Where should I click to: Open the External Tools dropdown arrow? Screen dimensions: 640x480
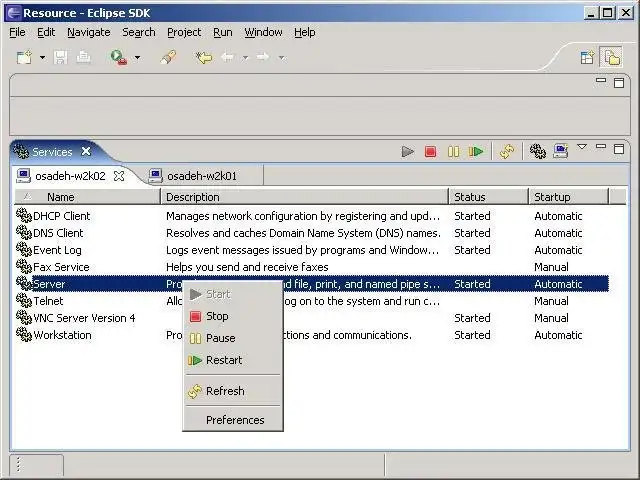click(x=138, y=58)
